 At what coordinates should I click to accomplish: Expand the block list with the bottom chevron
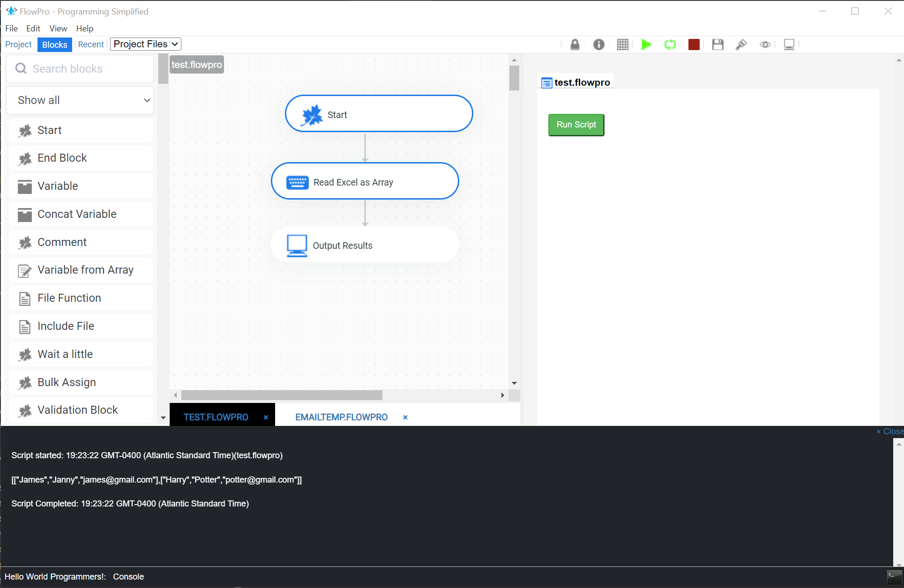click(163, 417)
